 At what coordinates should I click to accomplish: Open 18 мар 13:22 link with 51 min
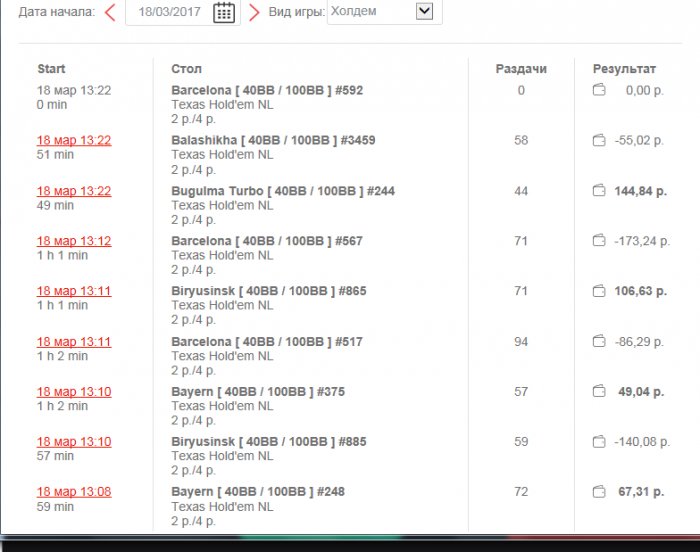point(74,140)
